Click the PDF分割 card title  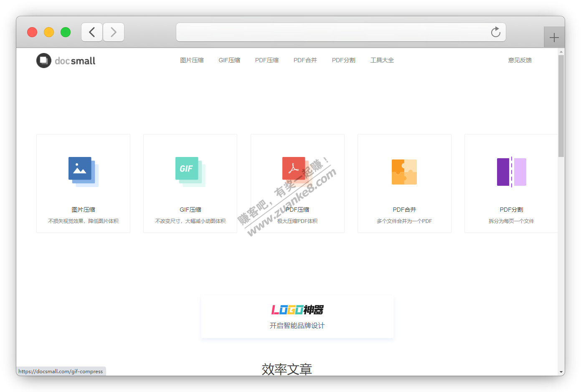(512, 210)
